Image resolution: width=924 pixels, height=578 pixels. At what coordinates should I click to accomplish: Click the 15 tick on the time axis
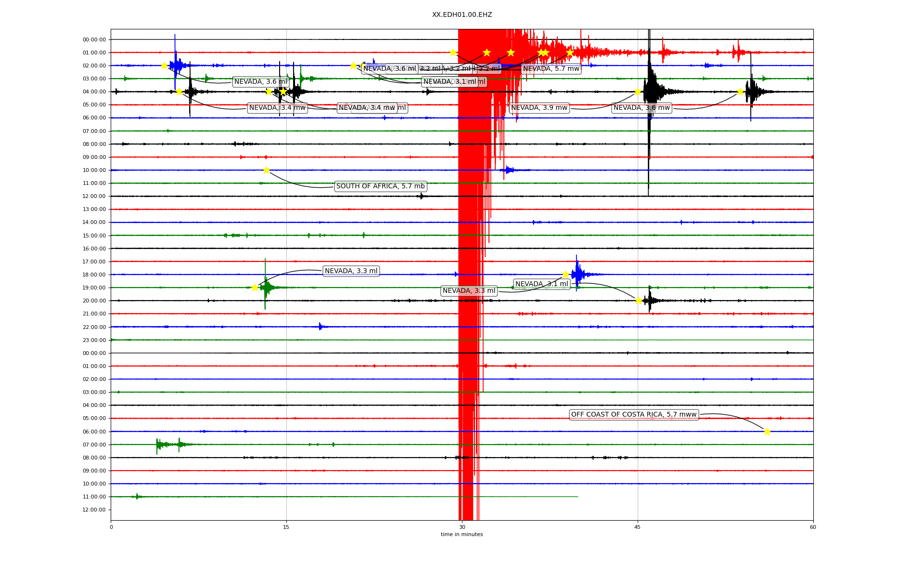[286, 527]
